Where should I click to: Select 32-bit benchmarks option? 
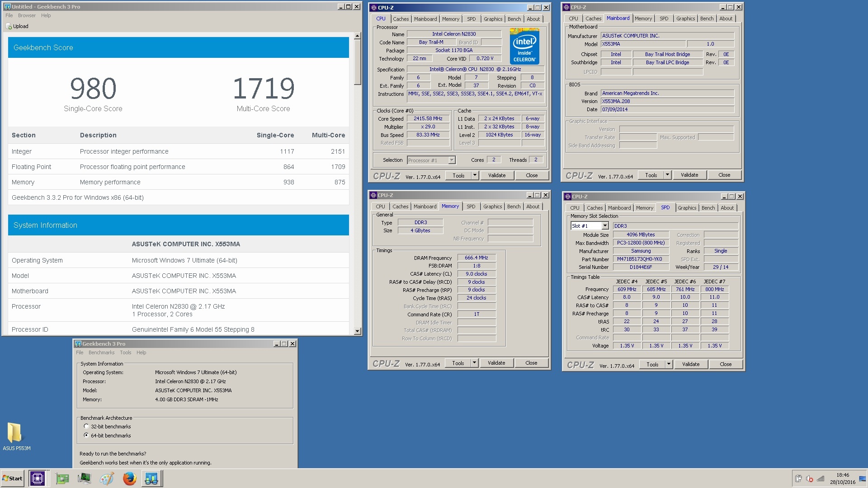[x=86, y=427]
